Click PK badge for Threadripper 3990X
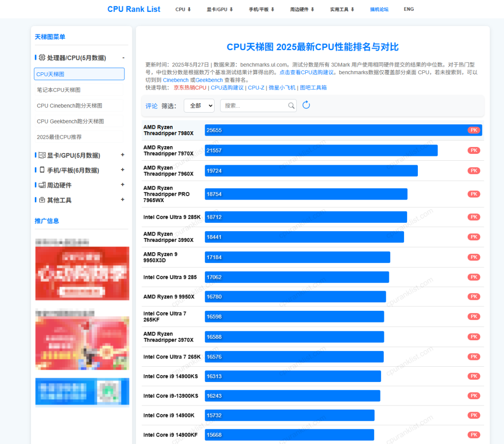The width and height of the screenshot is (504, 444). [474, 237]
